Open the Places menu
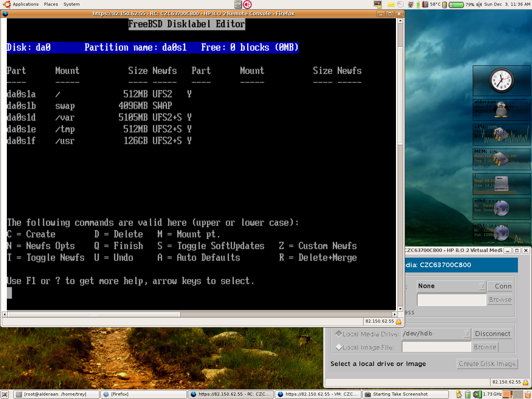The image size is (532, 399). (x=51, y=4)
